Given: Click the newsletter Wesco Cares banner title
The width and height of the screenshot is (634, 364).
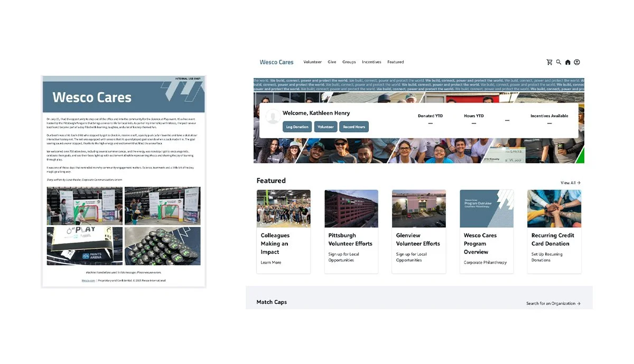Looking at the screenshot, I should coord(92,97).
